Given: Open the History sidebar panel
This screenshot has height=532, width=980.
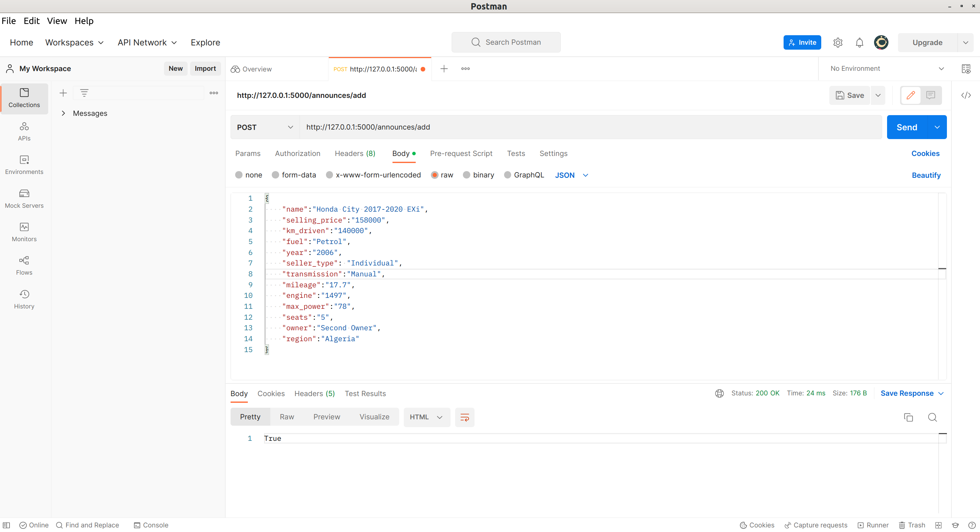Looking at the screenshot, I should point(24,299).
